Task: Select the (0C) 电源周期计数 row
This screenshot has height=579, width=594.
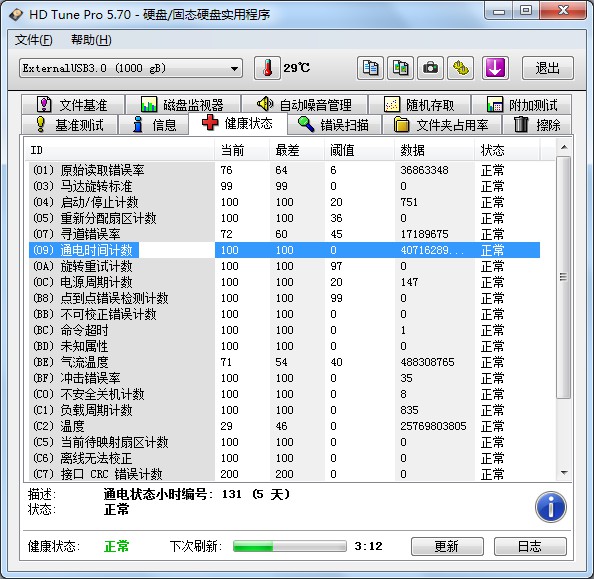Action: (284, 282)
